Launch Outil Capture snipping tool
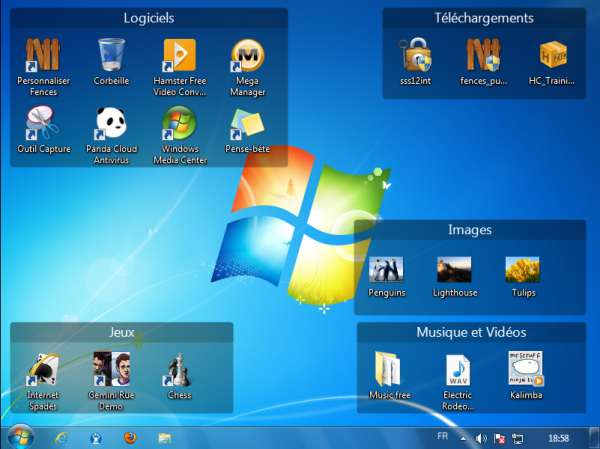600x449 pixels. pos(43,124)
